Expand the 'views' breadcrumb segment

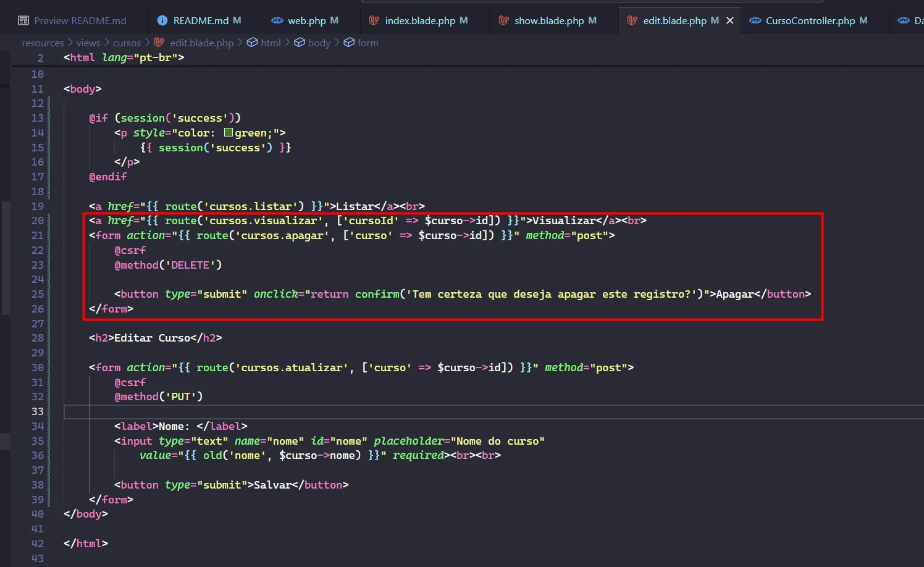[x=88, y=43]
